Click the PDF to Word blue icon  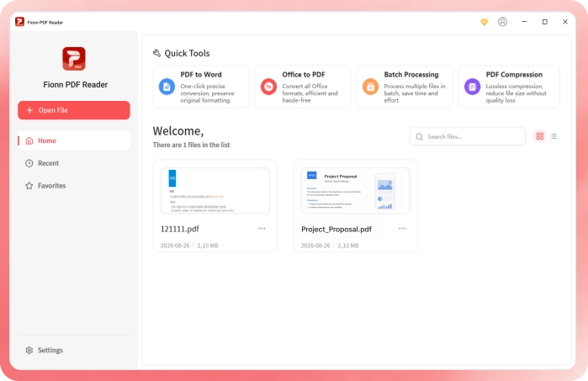click(167, 87)
